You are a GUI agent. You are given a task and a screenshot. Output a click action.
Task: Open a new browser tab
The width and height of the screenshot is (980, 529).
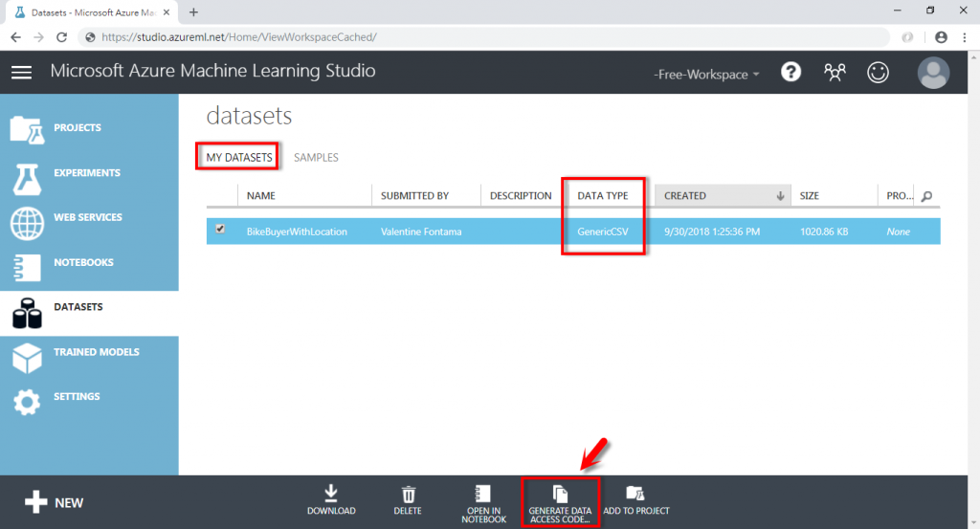pos(193,11)
